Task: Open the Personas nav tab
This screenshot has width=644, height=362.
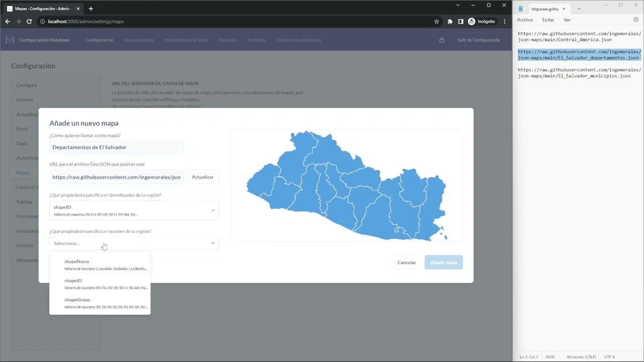Action: point(227,40)
